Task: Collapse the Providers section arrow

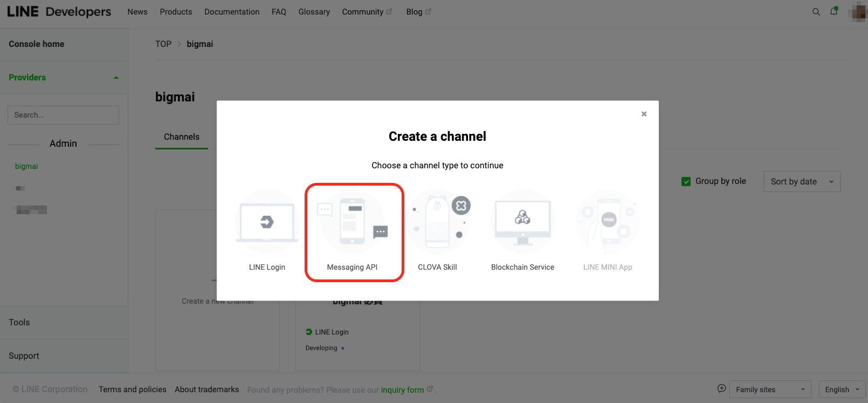Action: point(116,78)
